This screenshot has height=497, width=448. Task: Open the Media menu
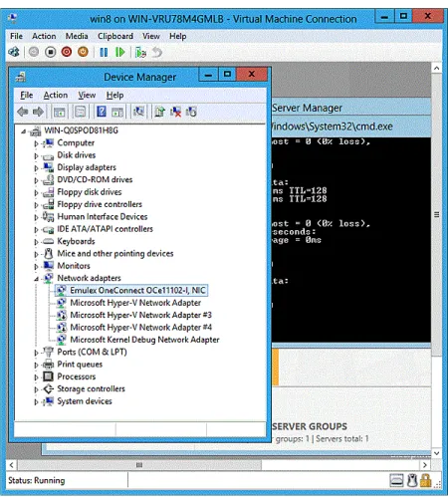coord(77,36)
